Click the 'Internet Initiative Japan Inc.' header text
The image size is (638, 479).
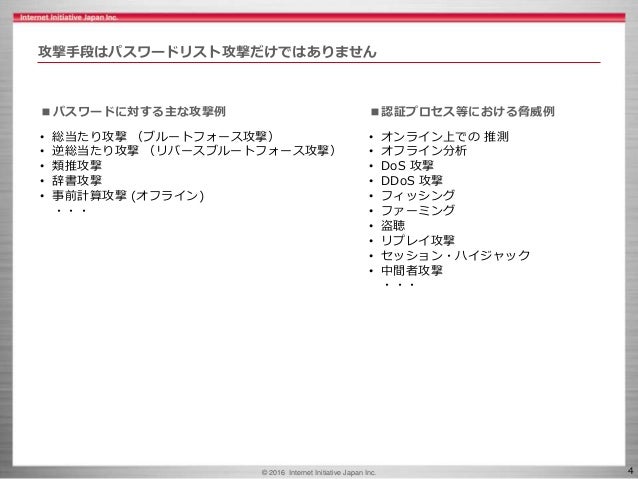point(69,17)
